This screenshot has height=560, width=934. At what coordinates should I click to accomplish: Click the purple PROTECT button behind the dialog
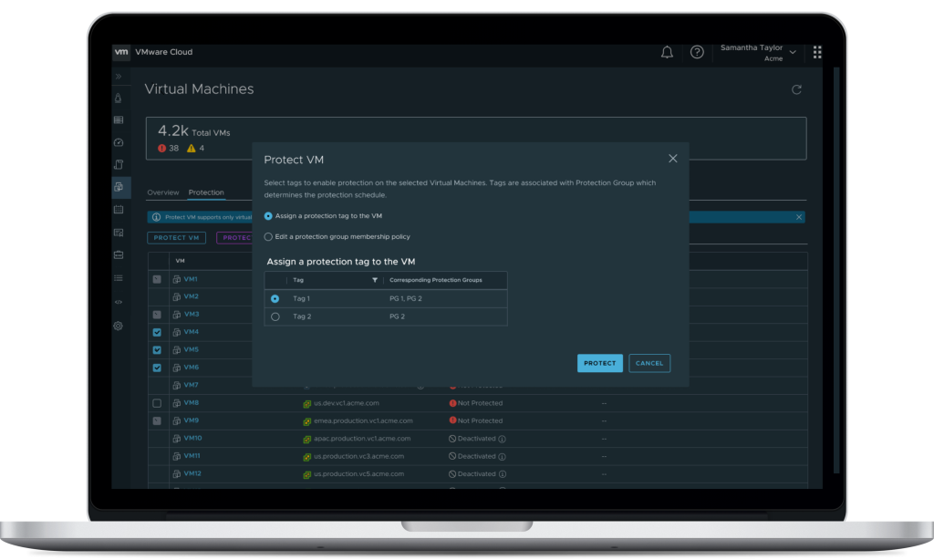point(234,238)
